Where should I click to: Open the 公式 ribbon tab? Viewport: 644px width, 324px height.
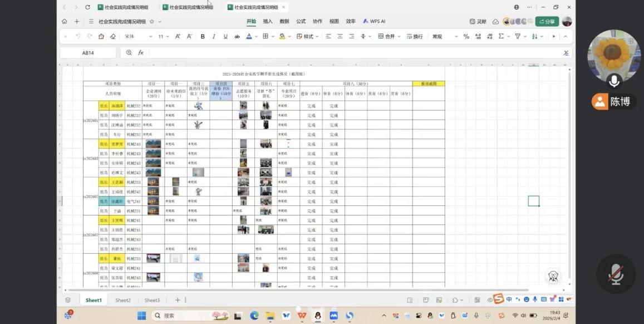coord(301,21)
